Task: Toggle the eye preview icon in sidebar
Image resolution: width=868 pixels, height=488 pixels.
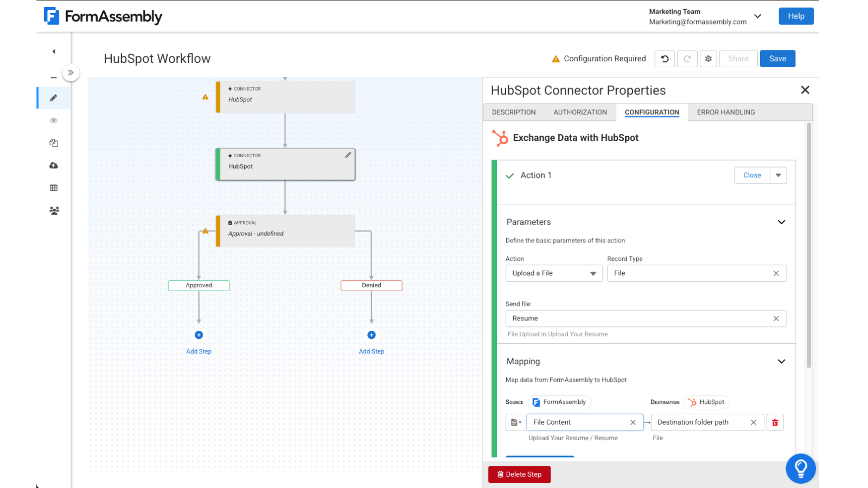Action: (x=53, y=120)
